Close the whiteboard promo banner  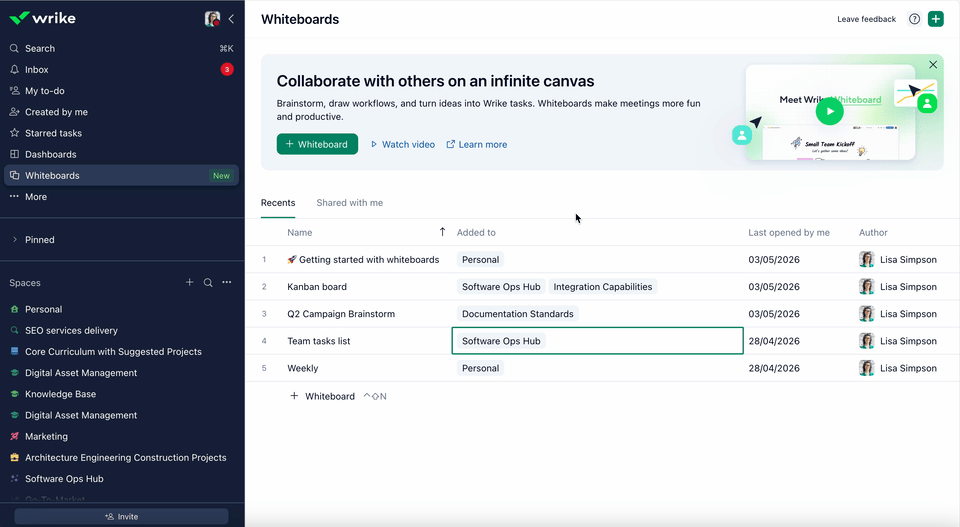tap(932, 65)
